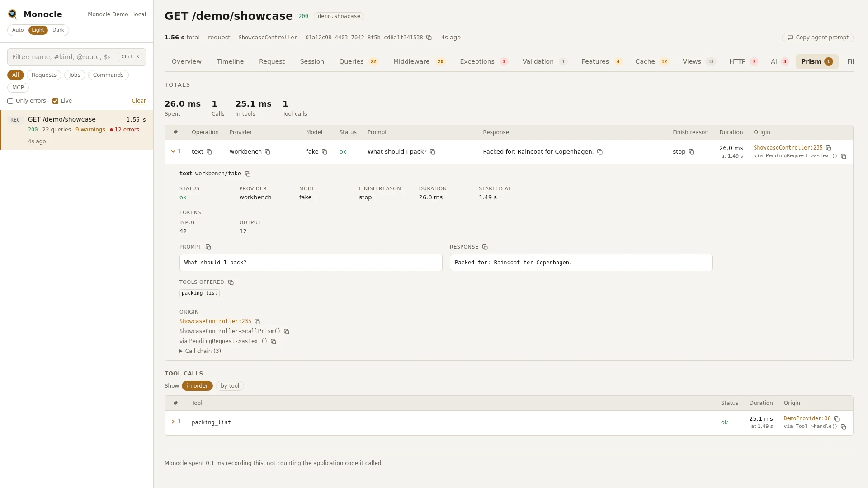This screenshot has height=488, width=868.
Task: Show tool calls grouped by tool
Action: tap(230, 386)
